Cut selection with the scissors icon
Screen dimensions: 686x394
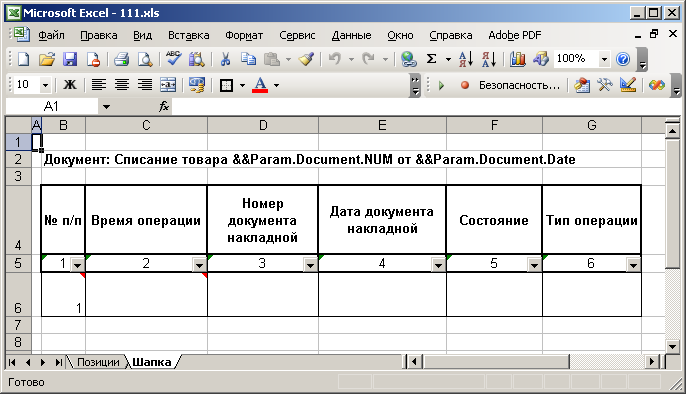coord(225,59)
